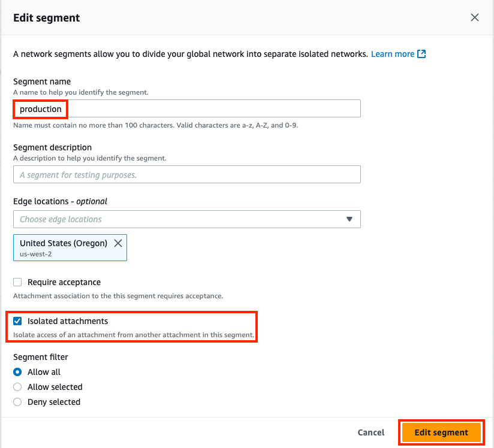Uncheck the Isolated attachments checkbox
Image resolution: width=494 pixels, height=448 pixels.
[17, 321]
